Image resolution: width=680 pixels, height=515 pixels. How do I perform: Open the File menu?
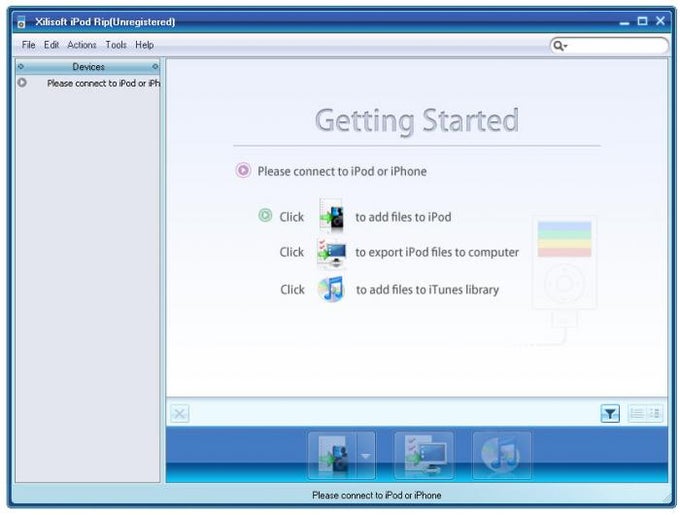(x=28, y=45)
